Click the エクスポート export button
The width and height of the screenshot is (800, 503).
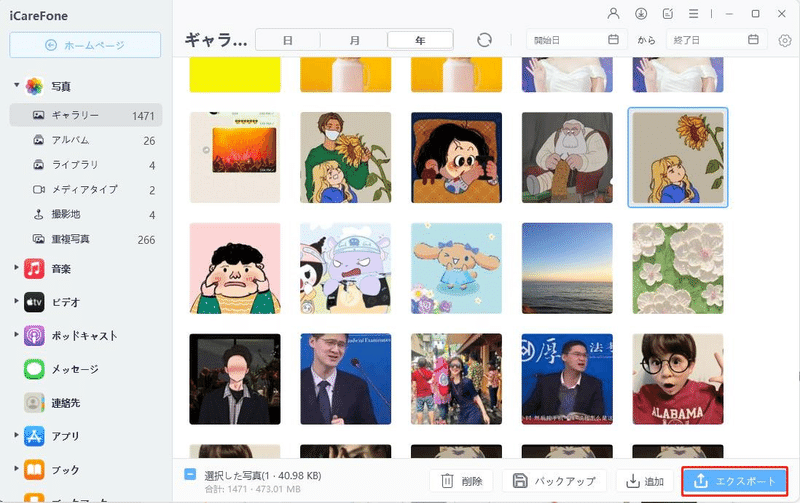click(735, 481)
